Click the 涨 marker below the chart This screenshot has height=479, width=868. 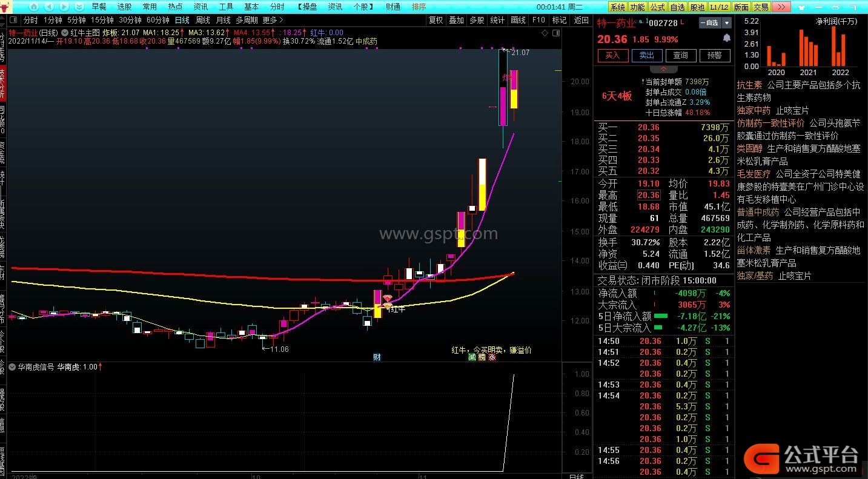(492, 357)
